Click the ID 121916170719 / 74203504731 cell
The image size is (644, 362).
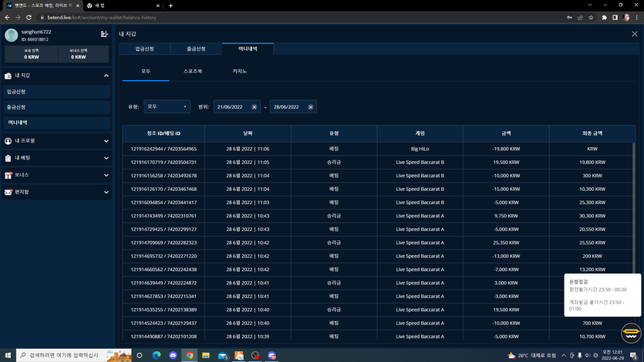[164, 163]
